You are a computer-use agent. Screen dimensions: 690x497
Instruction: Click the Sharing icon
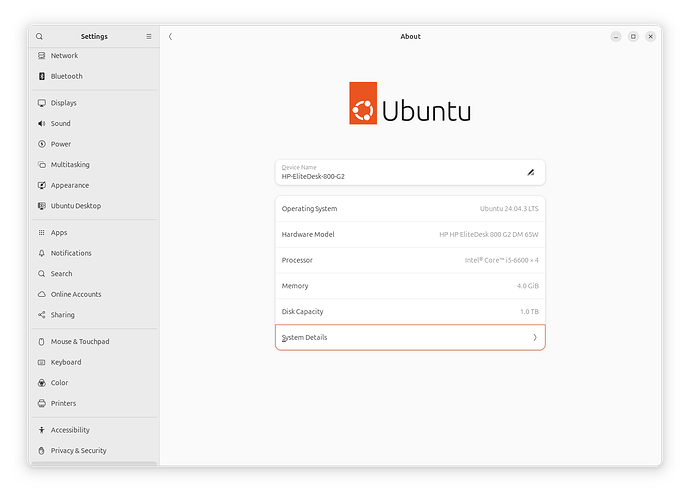click(x=41, y=315)
